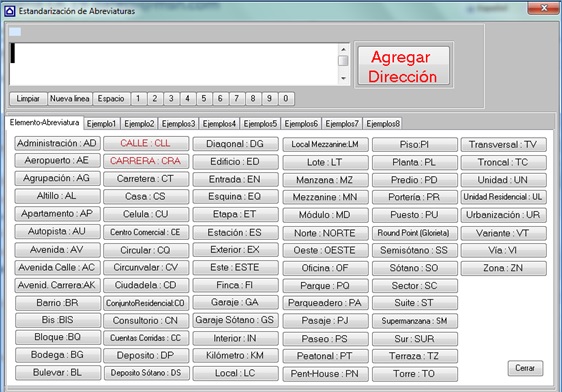Click Pent-House : PN
Viewport: 562px width, 392px height.
click(325, 374)
